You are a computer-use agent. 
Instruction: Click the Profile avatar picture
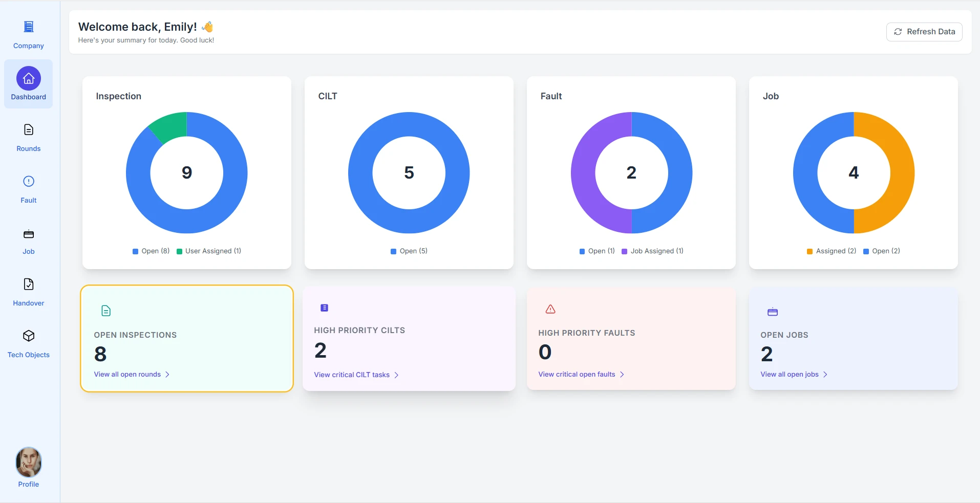pyautogui.click(x=29, y=462)
